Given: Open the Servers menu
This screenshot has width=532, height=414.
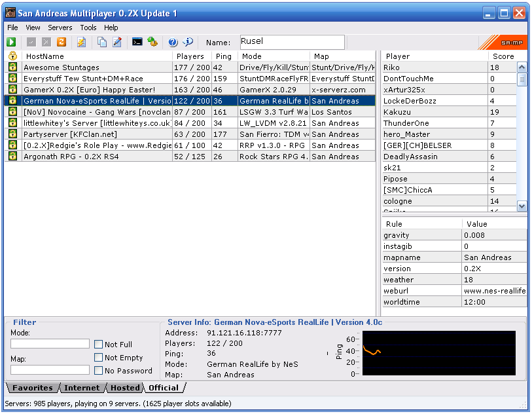Looking at the screenshot, I should pos(60,28).
